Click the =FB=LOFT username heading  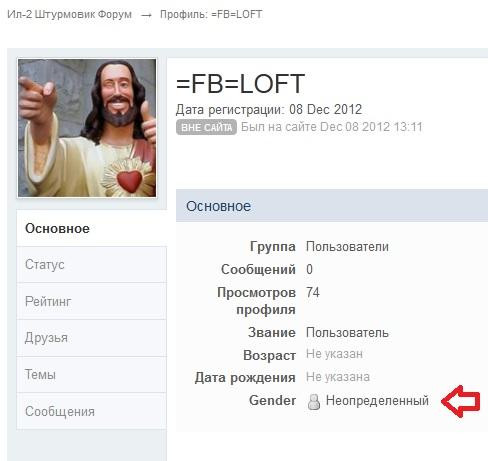(x=240, y=84)
